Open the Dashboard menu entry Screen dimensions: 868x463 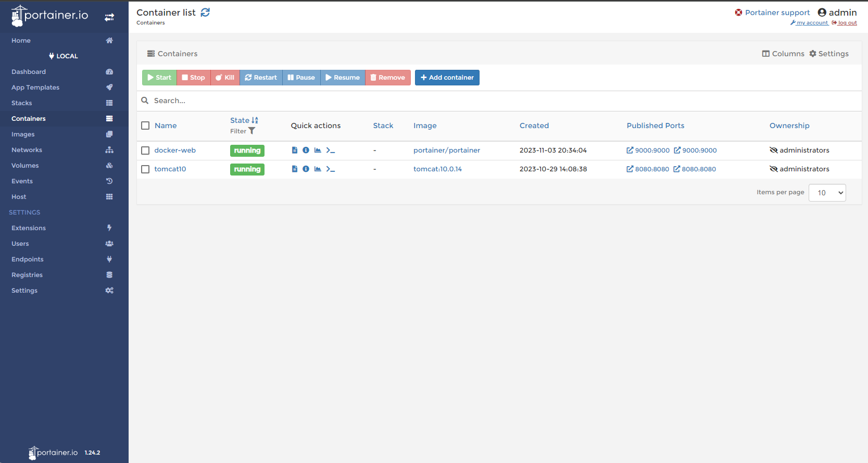[x=64, y=72]
